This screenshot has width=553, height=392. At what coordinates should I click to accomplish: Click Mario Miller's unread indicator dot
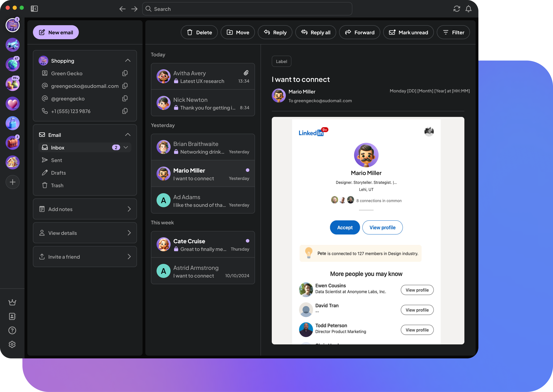(x=247, y=170)
